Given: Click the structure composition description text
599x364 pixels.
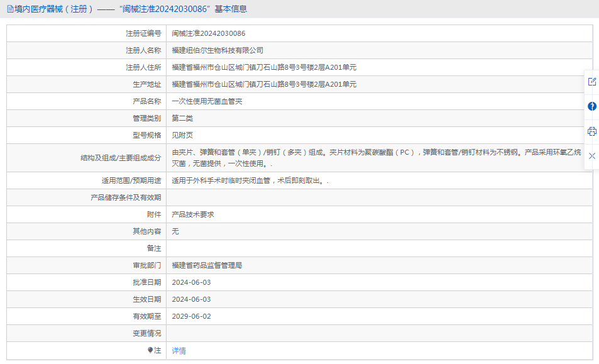Looking at the screenshot, I should point(376,158).
